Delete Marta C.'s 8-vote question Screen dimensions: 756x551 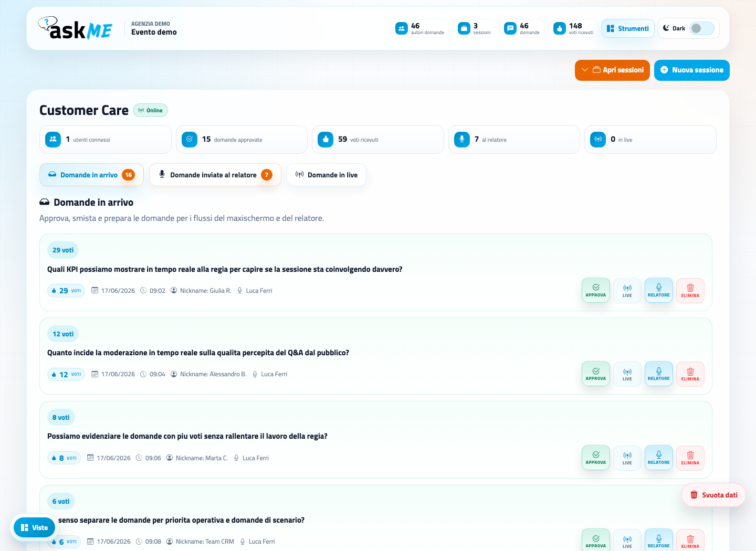coord(690,458)
